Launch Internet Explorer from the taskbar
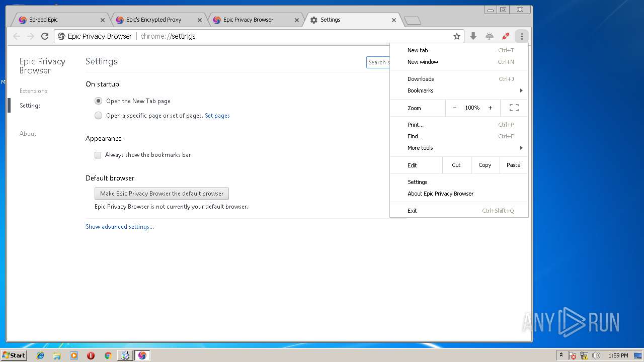 click(40, 355)
